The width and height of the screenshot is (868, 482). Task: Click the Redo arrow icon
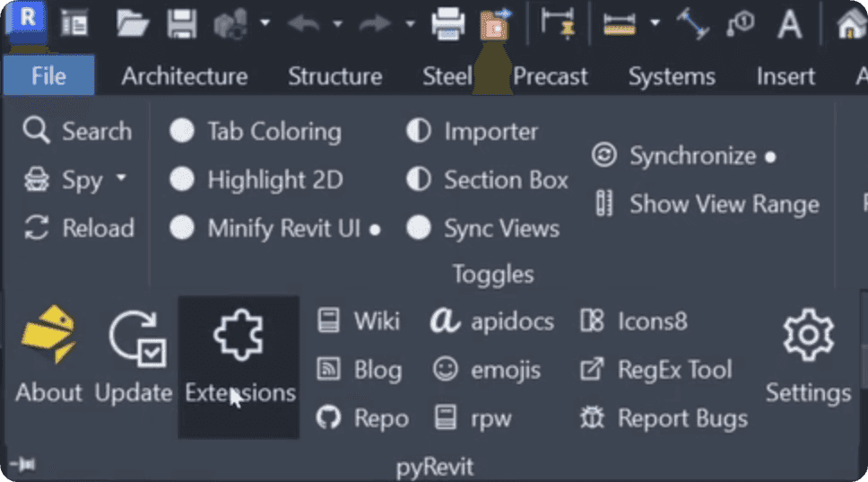click(x=376, y=24)
